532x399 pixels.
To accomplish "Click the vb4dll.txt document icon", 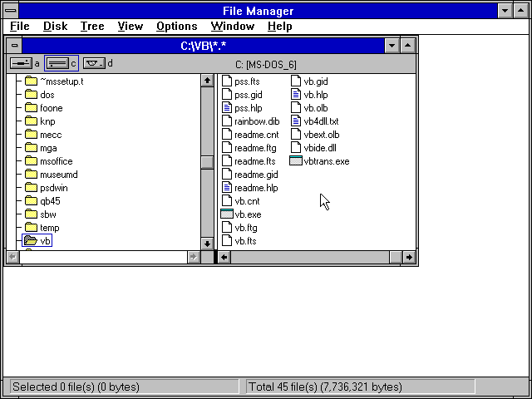I will pyautogui.click(x=296, y=121).
